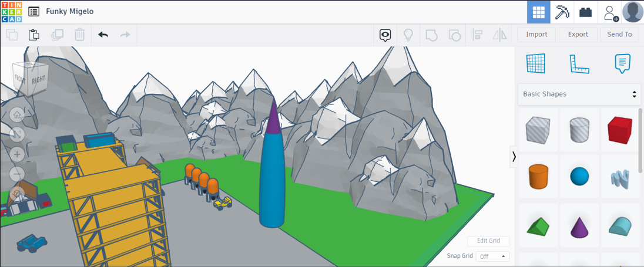Viewport: 644px width, 267px height.
Task: Click the Import button
Action: 536,35
